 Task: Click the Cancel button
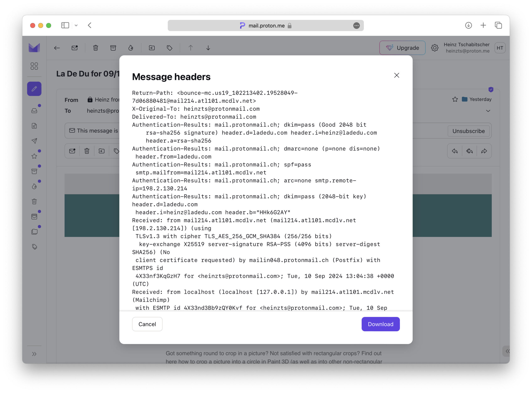(147, 324)
